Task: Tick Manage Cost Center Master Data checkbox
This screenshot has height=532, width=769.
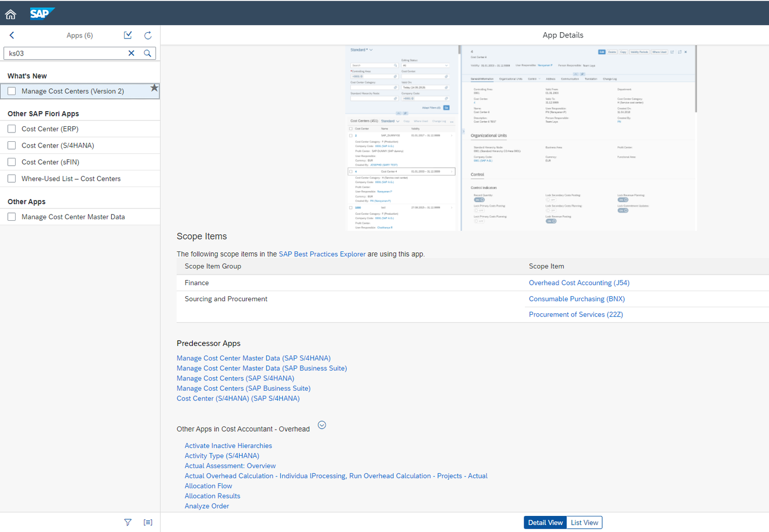Action: [11, 217]
